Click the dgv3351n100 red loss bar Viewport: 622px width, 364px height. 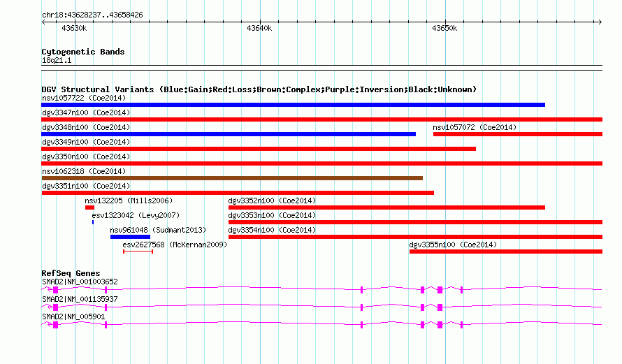point(238,193)
